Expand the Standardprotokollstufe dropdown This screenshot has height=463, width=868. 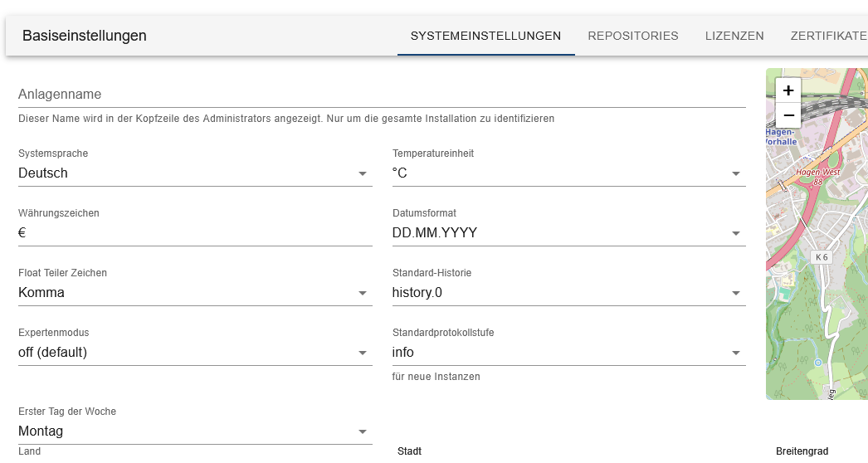click(568, 353)
